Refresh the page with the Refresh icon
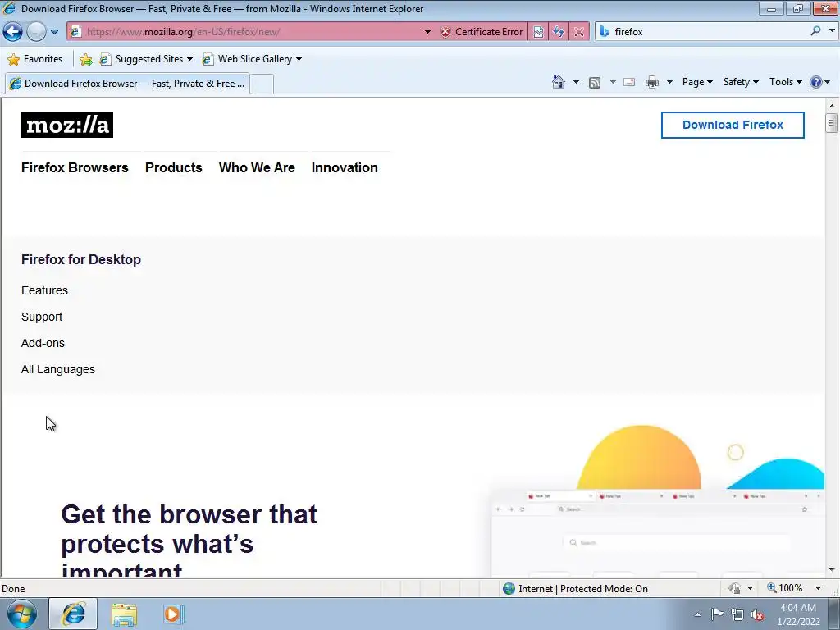840x630 pixels. pyautogui.click(x=559, y=32)
